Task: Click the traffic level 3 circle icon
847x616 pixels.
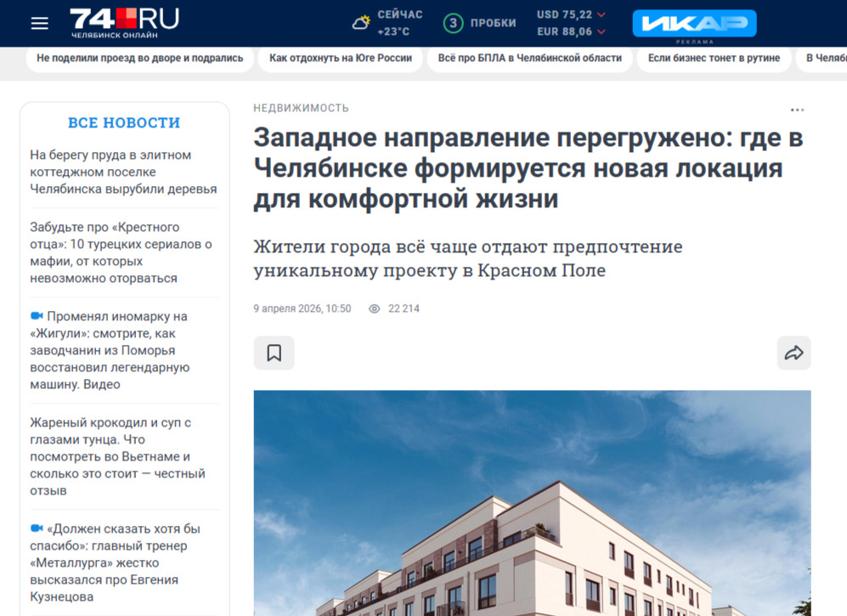Action: [x=453, y=23]
